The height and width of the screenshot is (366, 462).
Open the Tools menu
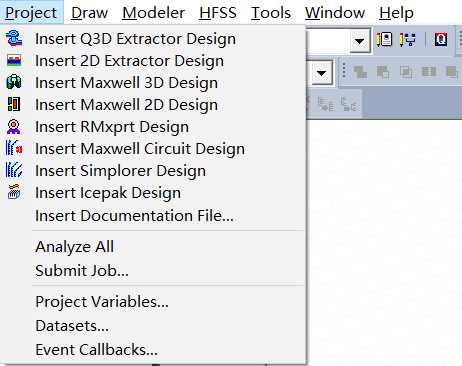click(x=271, y=13)
